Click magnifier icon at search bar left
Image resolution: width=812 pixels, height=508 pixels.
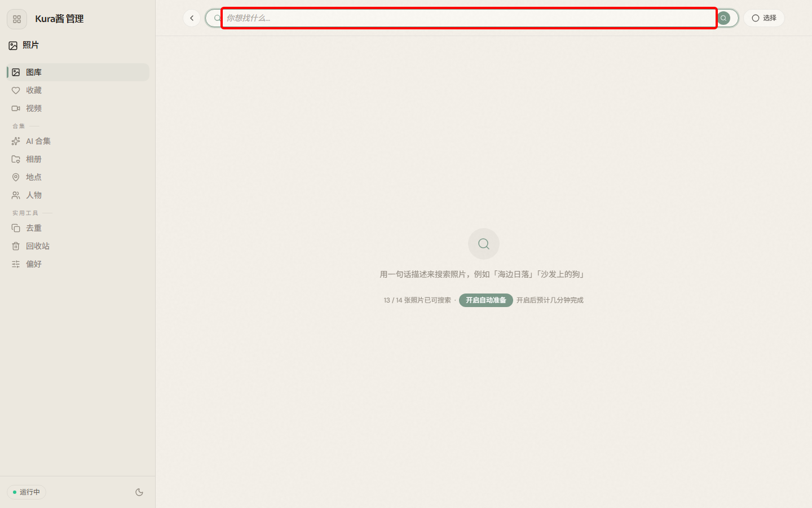click(217, 18)
